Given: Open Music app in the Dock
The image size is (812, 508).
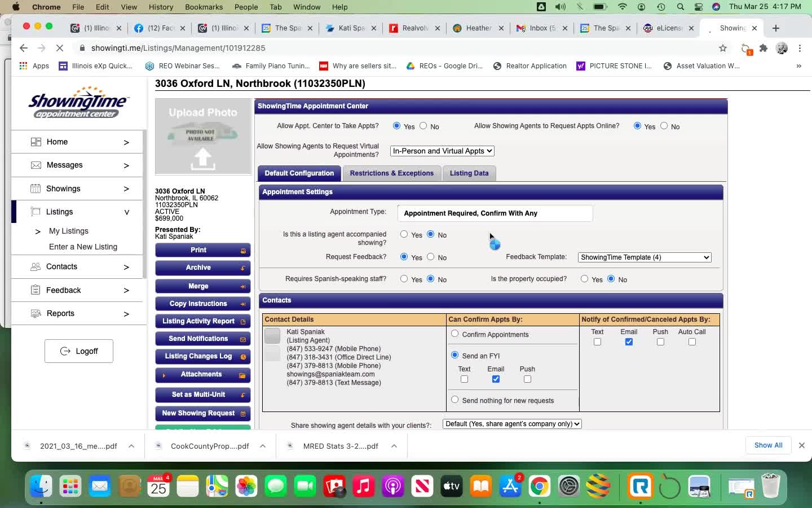Looking at the screenshot, I should tap(364, 486).
